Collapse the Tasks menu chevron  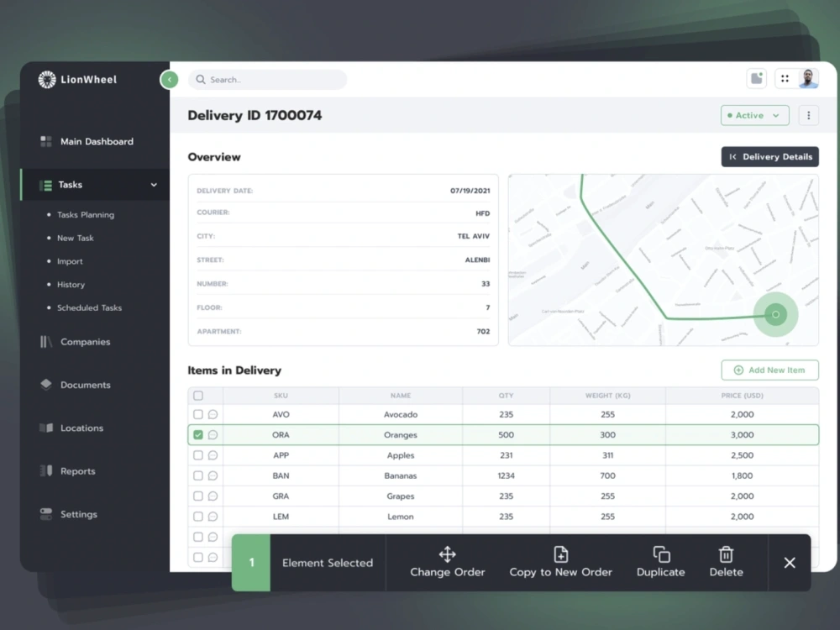pos(154,185)
